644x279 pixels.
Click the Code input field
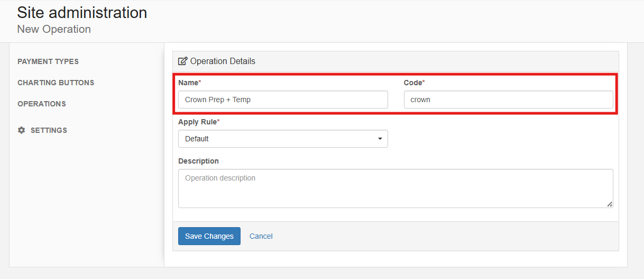pos(509,100)
